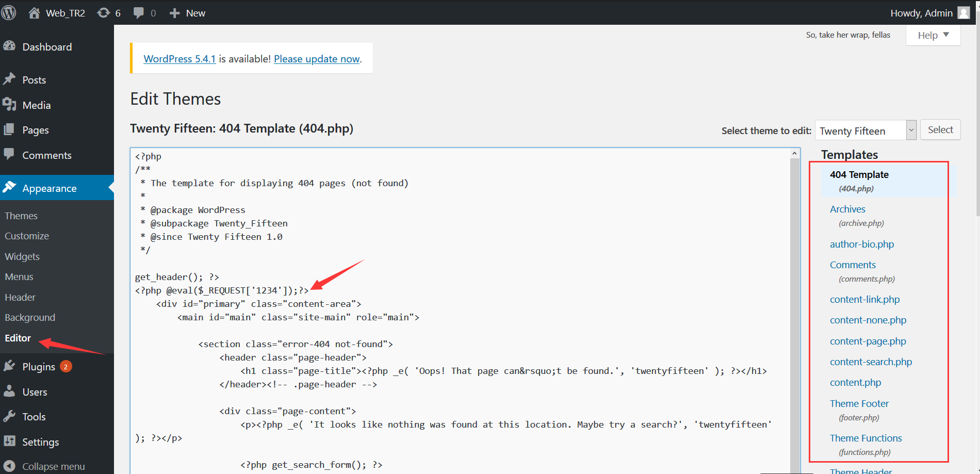Open the Archives template file
This screenshot has height=474, width=980.
(x=847, y=209)
